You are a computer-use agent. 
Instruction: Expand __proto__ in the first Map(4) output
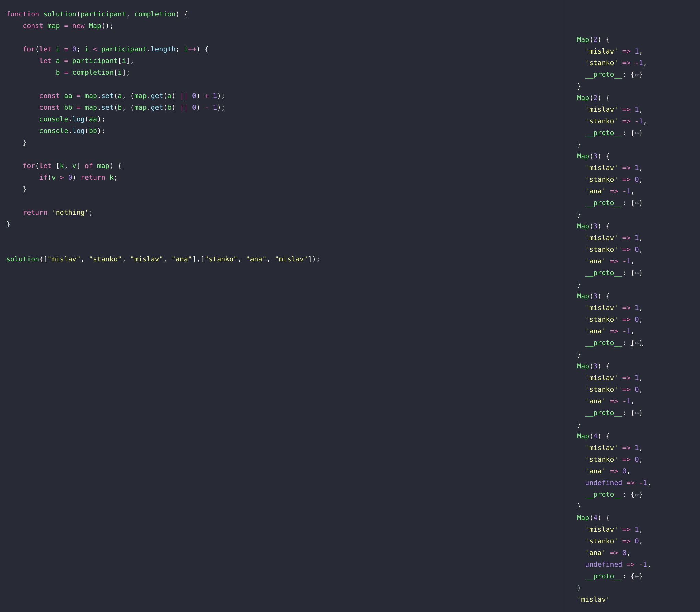pyautogui.click(x=637, y=495)
